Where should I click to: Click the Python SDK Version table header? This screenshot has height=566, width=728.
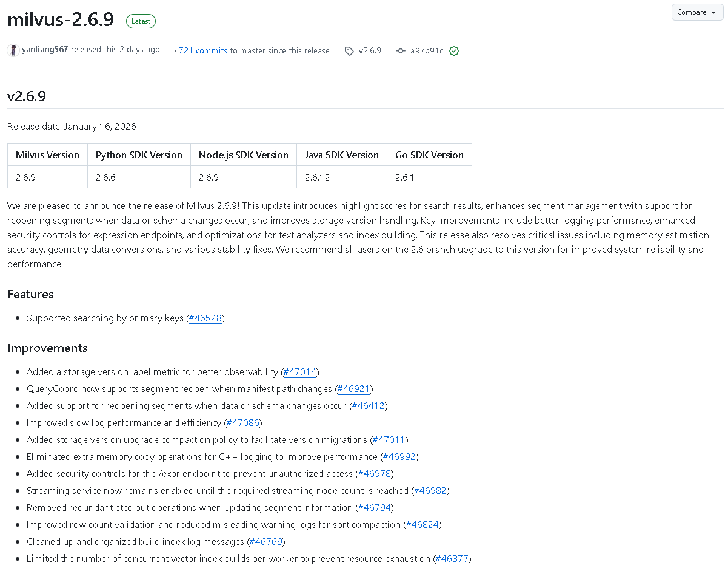point(139,155)
